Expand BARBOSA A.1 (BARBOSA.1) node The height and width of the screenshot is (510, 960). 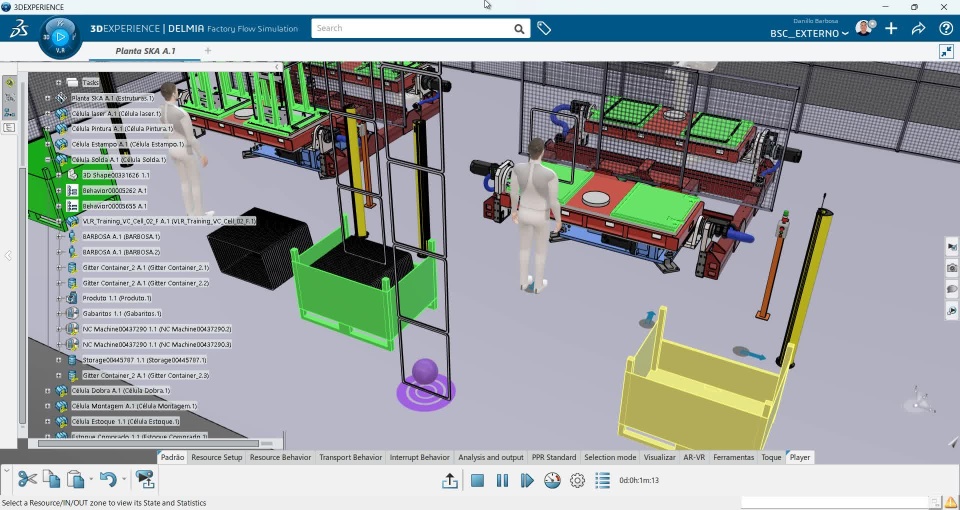[59, 236]
